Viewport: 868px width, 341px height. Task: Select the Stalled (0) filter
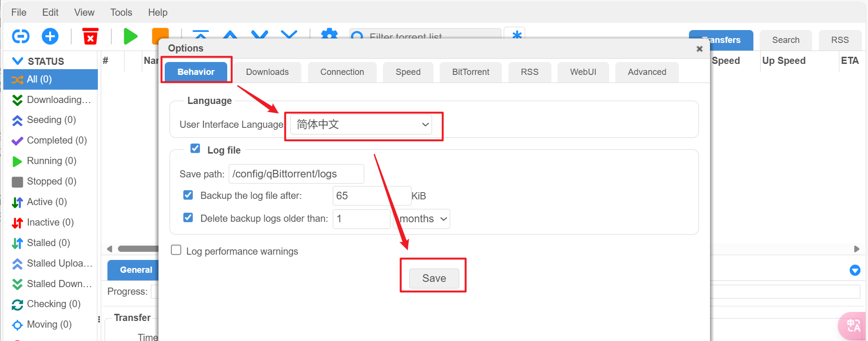coord(51,243)
